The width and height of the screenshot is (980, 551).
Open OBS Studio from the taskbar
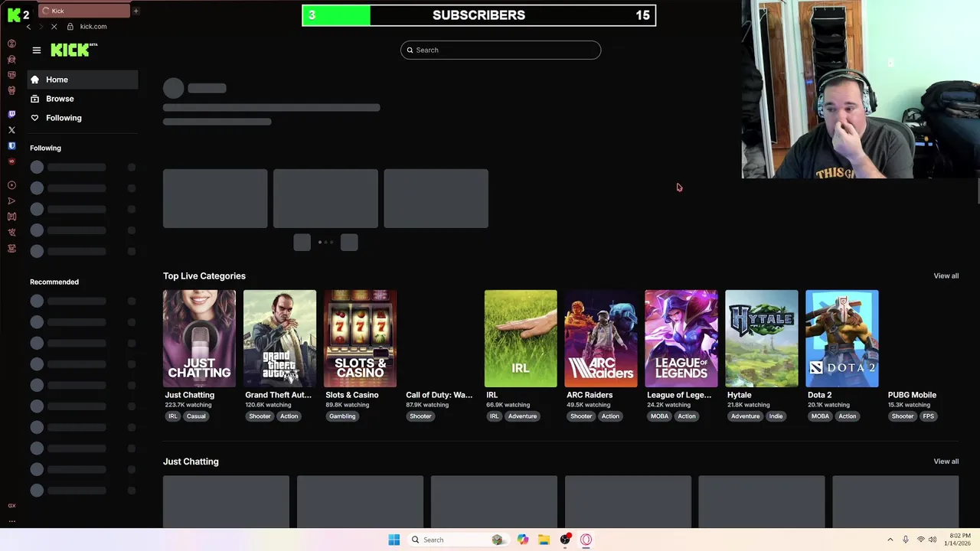pos(565,540)
